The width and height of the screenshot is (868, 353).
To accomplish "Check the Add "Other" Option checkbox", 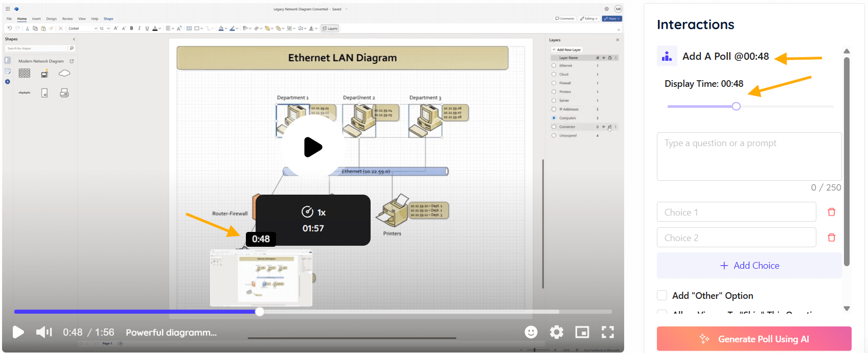I will 662,295.
